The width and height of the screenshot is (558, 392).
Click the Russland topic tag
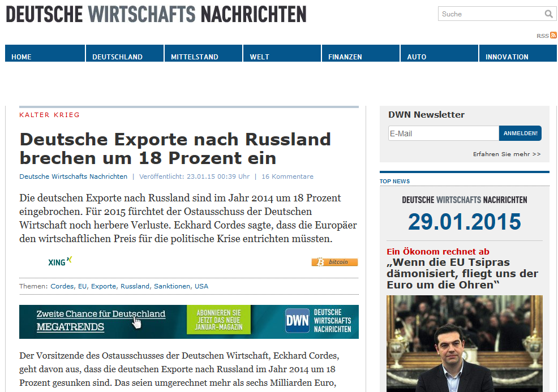tap(135, 286)
